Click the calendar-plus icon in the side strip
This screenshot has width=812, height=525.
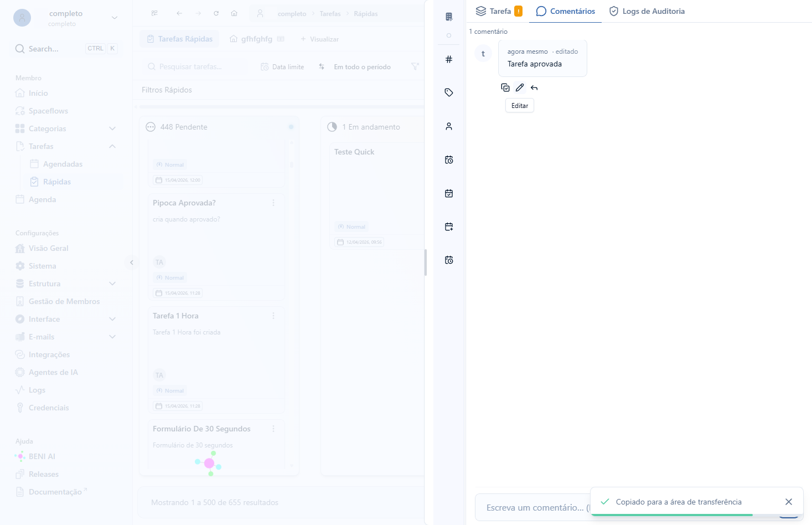click(449, 227)
